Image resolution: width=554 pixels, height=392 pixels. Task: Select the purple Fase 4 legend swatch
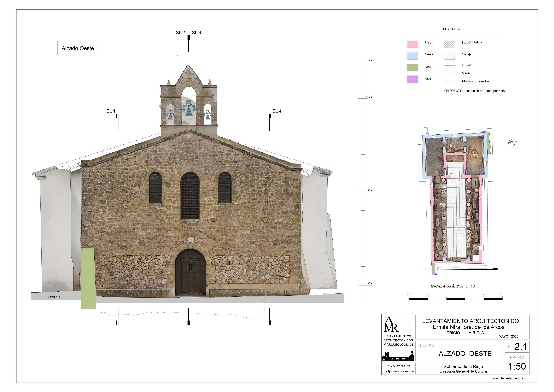(x=413, y=79)
